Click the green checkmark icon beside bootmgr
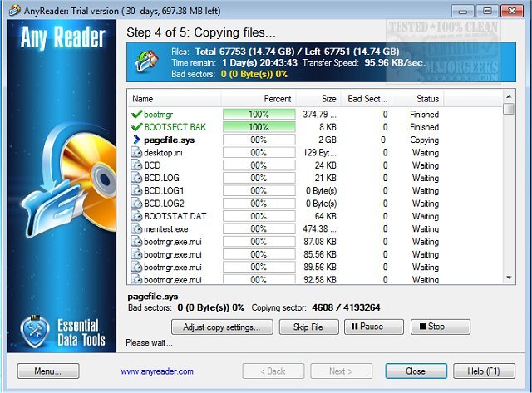Viewport: 532px width, 393px height. pyautogui.click(x=136, y=115)
